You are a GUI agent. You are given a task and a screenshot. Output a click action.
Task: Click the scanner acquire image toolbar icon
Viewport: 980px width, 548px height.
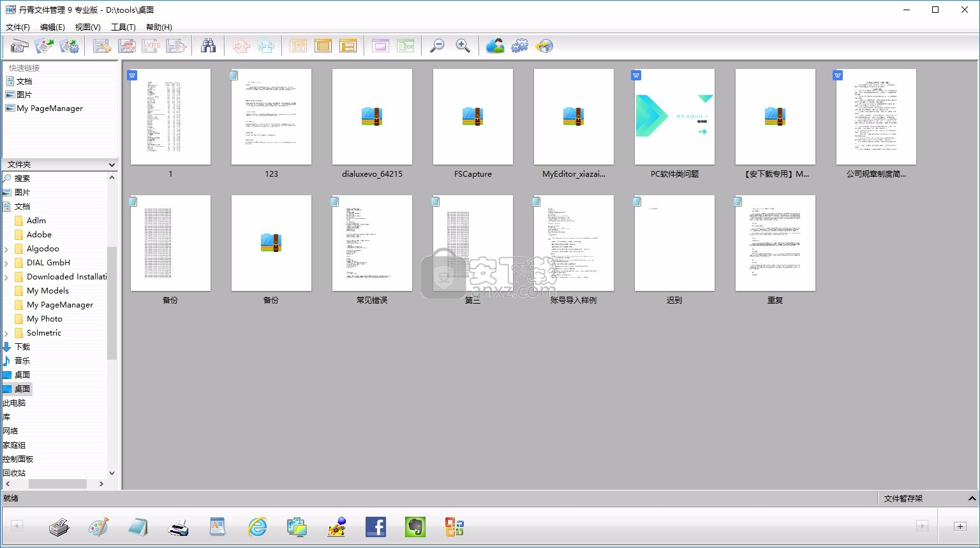19,46
